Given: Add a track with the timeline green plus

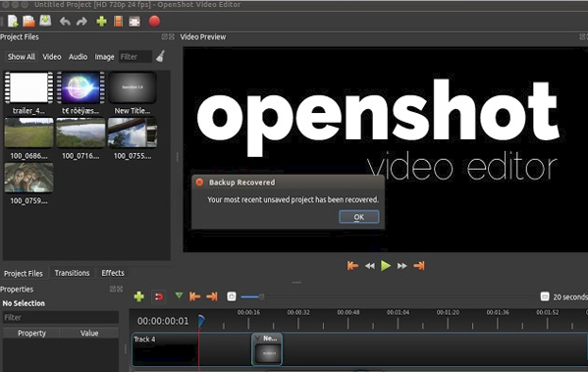Looking at the screenshot, I should click(139, 296).
